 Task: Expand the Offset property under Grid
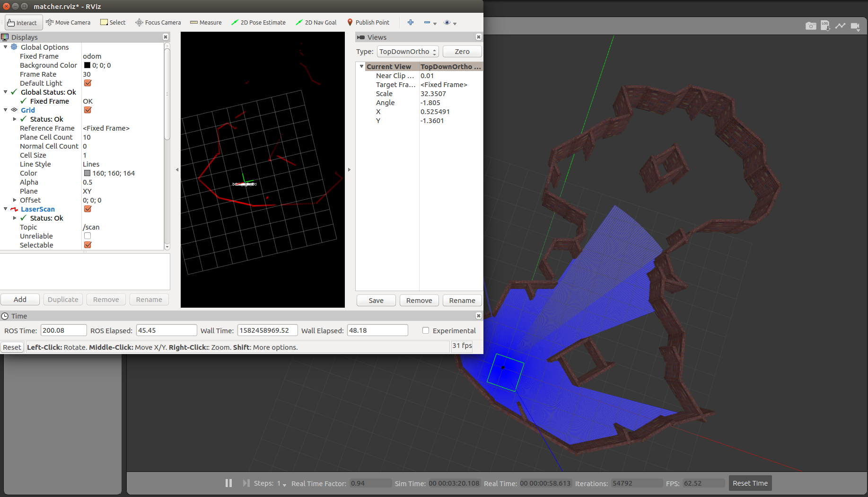(15, 200)
